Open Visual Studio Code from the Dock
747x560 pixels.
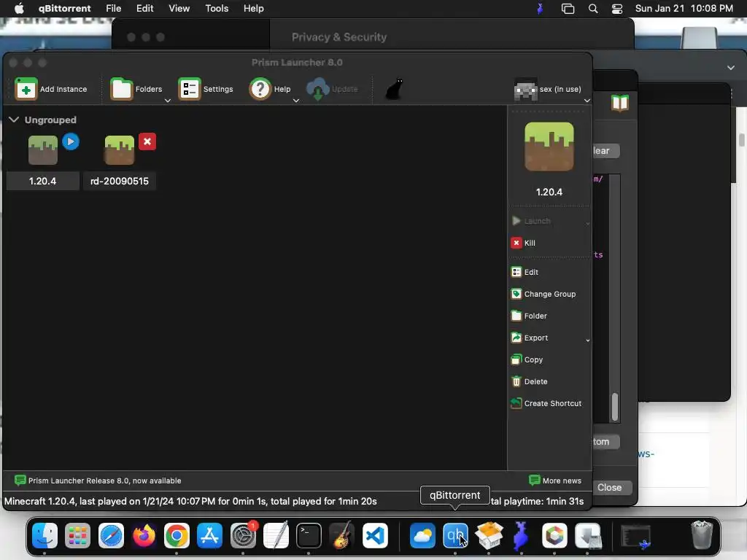(x=375, y=536)
